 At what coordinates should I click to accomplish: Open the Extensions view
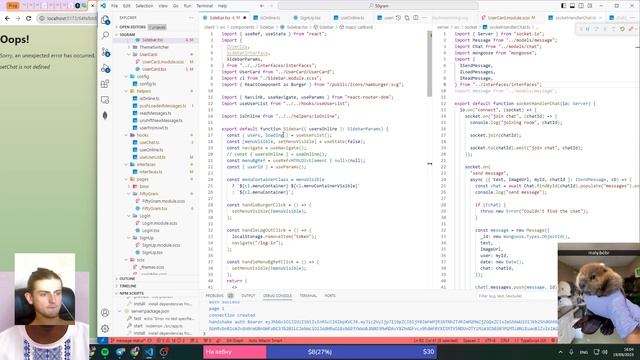(x=105, y=84)
